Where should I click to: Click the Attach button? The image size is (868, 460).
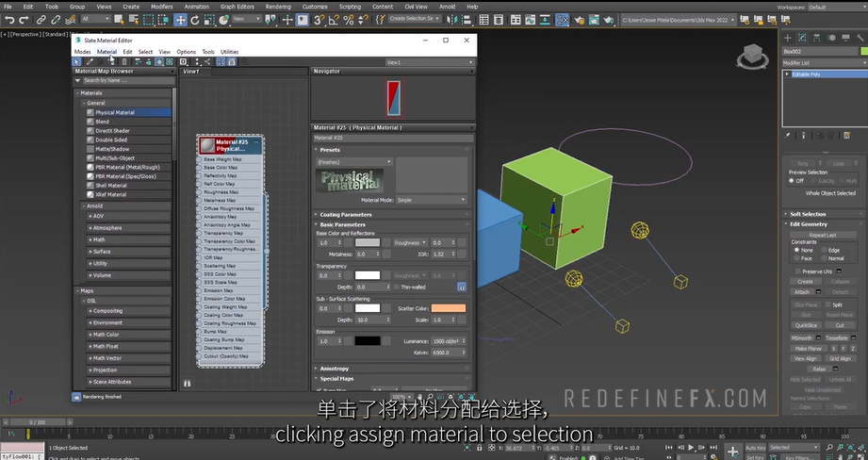coord(802,291)
